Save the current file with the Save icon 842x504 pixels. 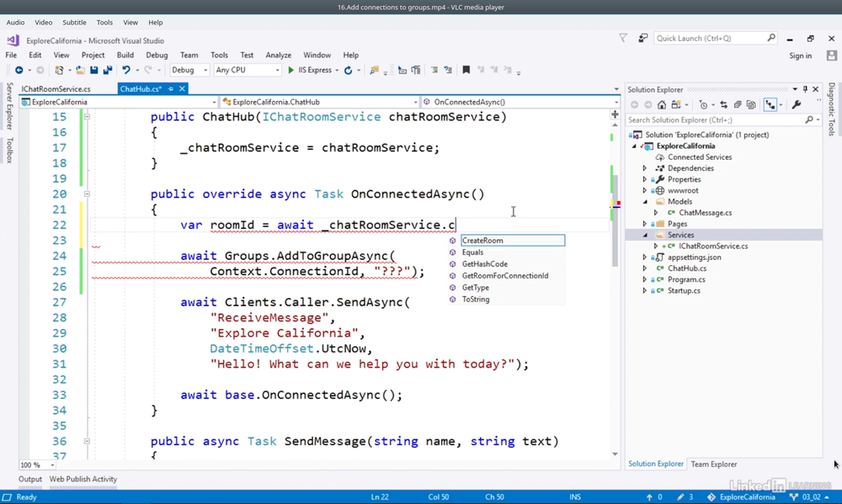pos(94,71)
